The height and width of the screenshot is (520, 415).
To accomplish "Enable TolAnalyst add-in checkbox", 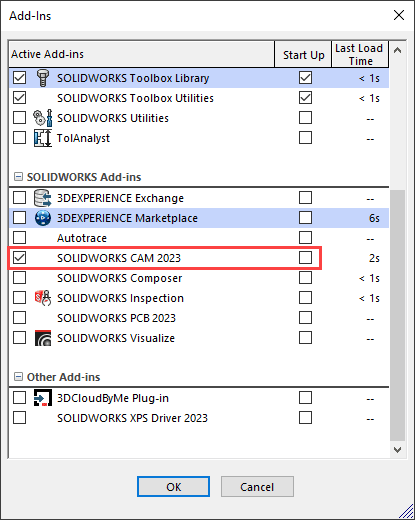I will point(19,138).
